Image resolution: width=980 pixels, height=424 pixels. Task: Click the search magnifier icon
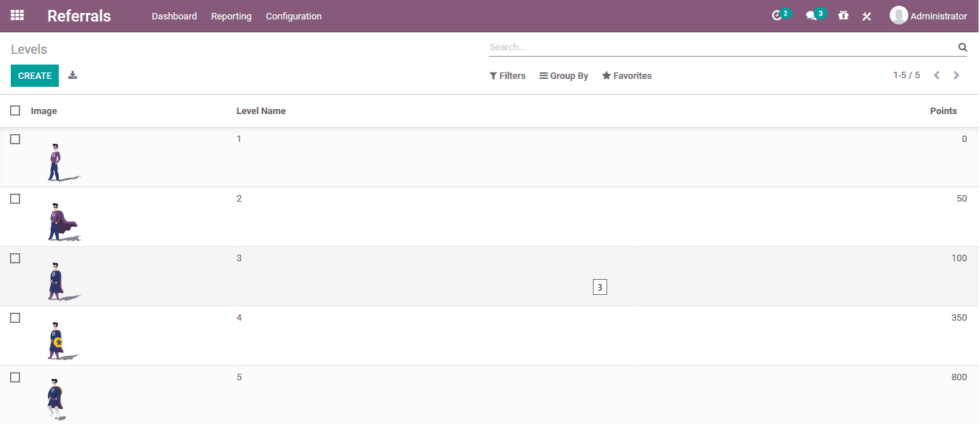tap(962, 47)
